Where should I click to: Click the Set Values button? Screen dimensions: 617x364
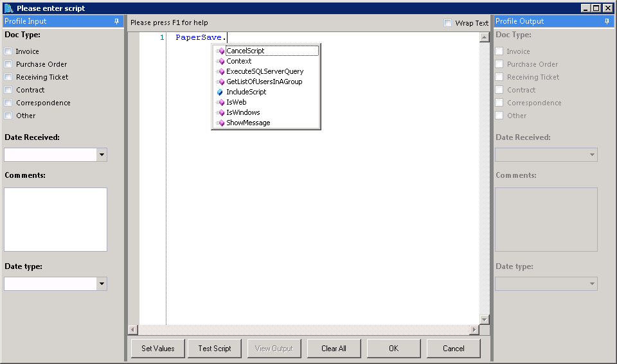pos(158,349)
